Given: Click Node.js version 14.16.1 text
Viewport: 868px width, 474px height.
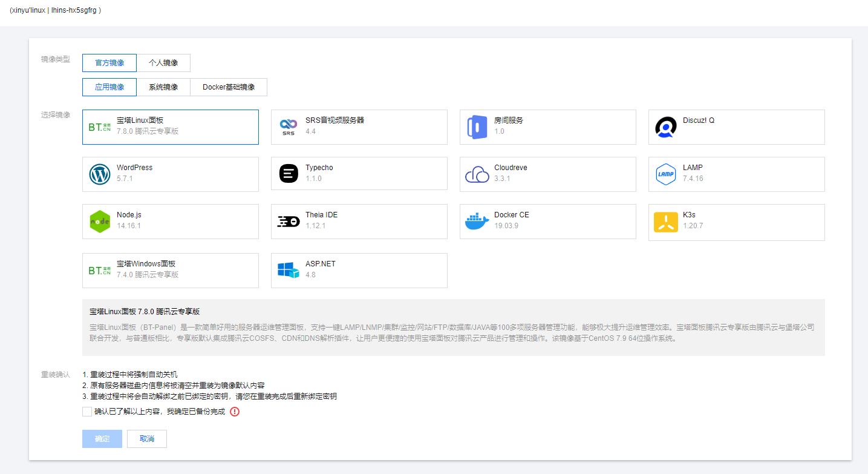Looking at the screenshot, I should tap(129, 226).
